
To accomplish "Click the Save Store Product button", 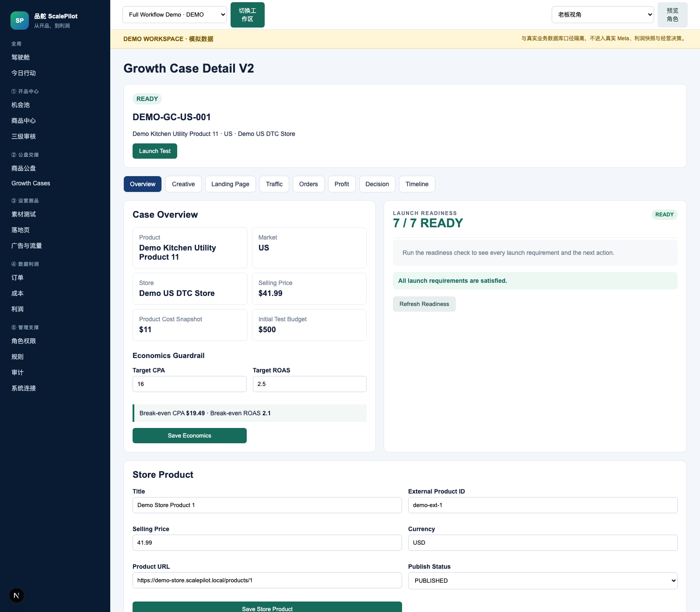I will coord(267,607).
